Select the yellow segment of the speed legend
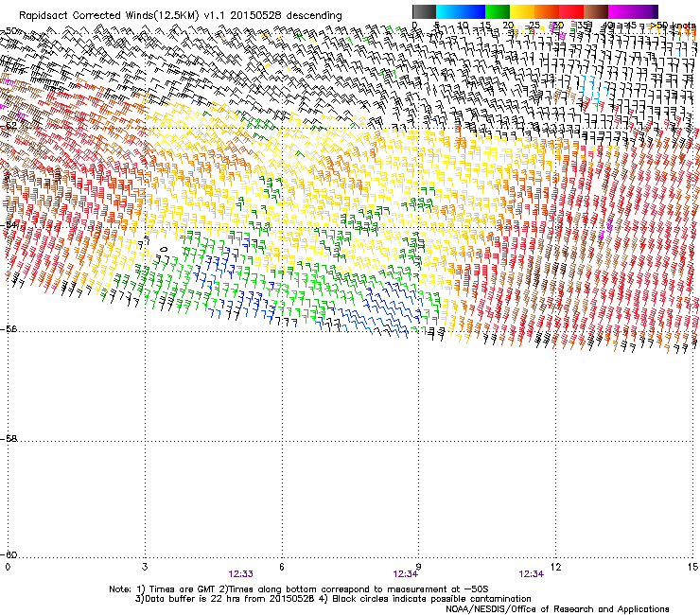This screenshot has height=615, width=700. point(522,11)
